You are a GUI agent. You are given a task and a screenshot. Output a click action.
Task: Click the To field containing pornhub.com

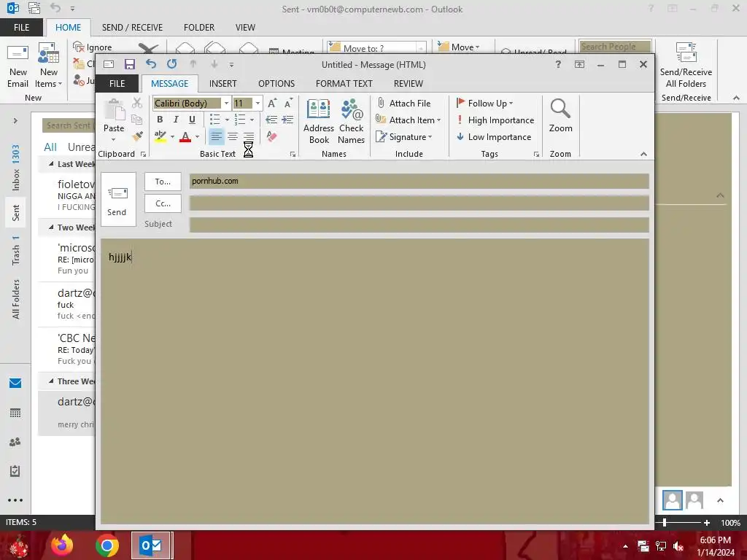pyautogui.click(x=419, y=181)
